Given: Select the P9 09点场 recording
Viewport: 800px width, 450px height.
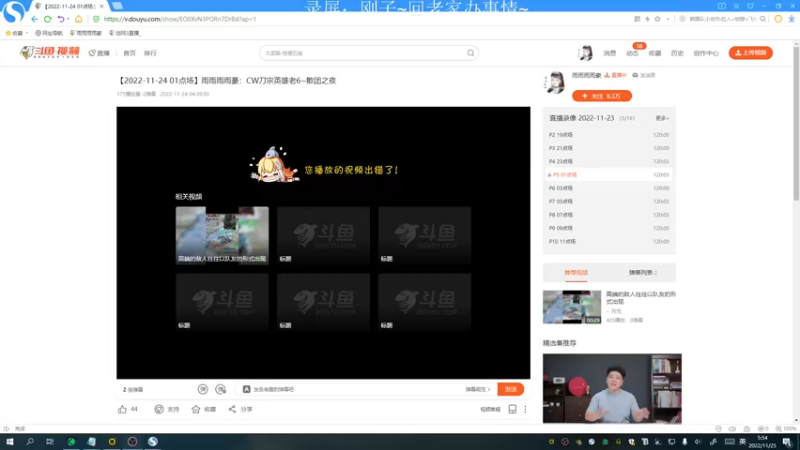Looking at the screenshot, I should (x=609, y=228).
